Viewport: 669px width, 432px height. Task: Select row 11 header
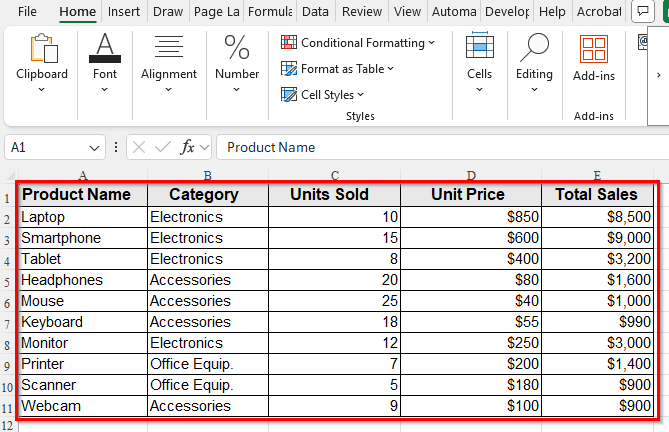click(x=7, y=408)
